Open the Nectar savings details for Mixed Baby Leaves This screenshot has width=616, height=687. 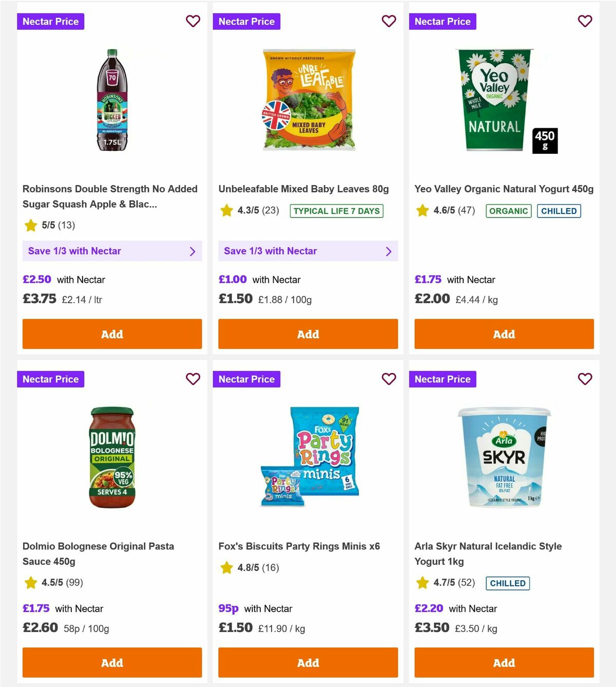click(308, 251)
